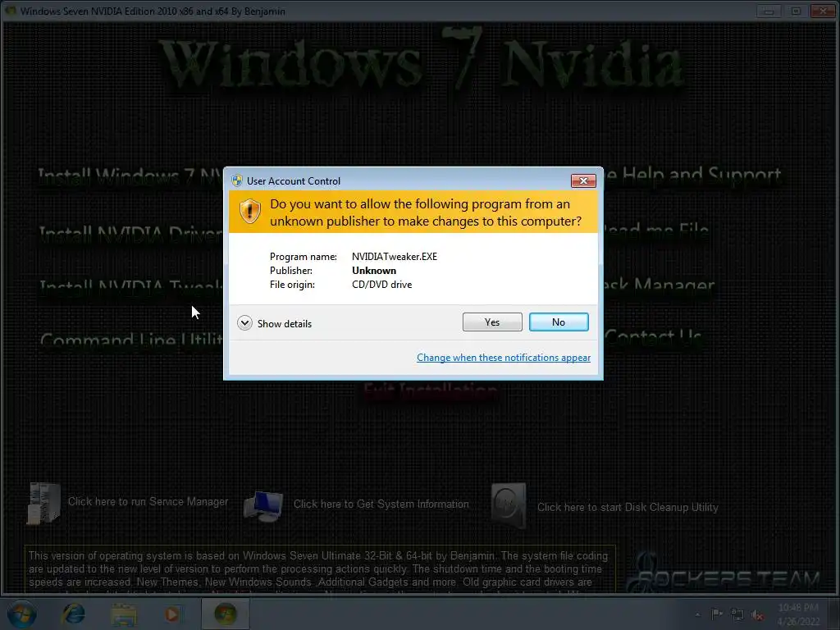The image size is (840, 630).
Task: Click Yes in the User Account Control dialog
Action: tap(492, 322)
